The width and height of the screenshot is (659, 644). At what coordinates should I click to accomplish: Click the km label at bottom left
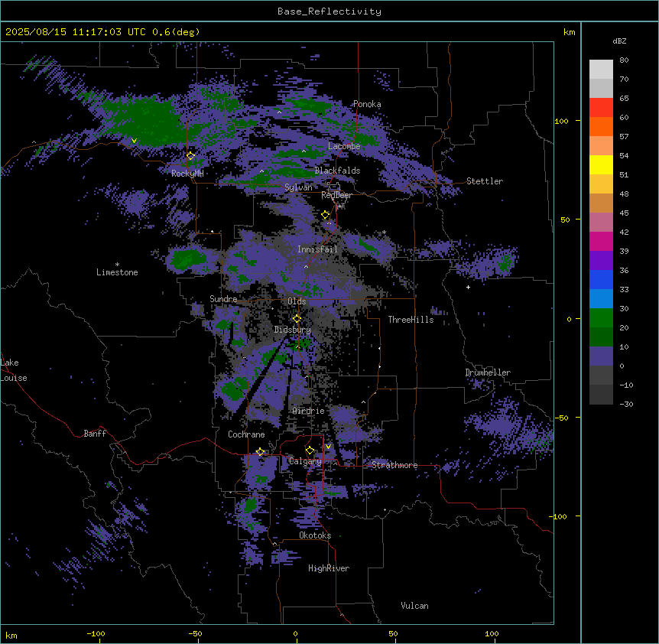click(x=11, y=635)
